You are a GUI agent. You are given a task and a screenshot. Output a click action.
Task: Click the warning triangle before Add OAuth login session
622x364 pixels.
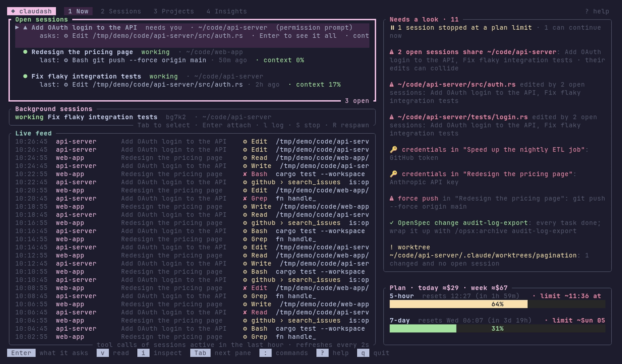(x=25, y=28)
